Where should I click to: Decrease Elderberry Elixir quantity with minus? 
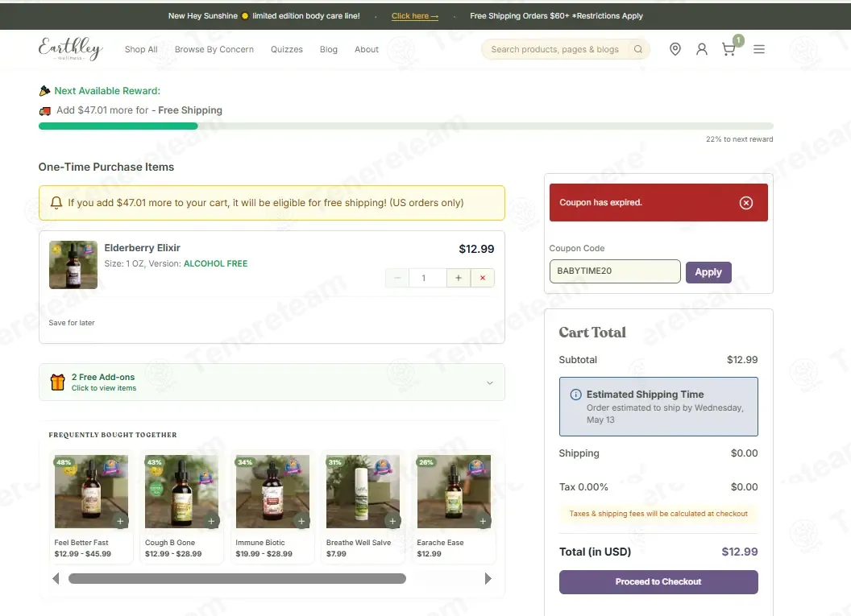pos(397,278)
